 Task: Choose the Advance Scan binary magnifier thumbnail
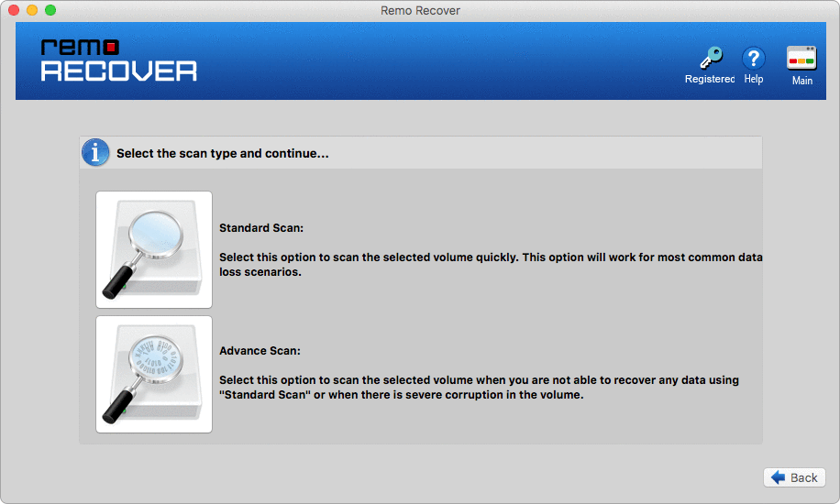click(x=154, y=375)
